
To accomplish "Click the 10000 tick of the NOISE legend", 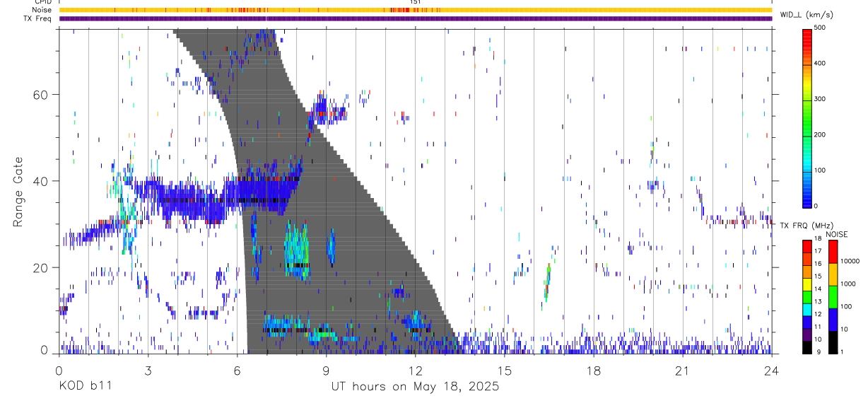I will click(850, 262).
